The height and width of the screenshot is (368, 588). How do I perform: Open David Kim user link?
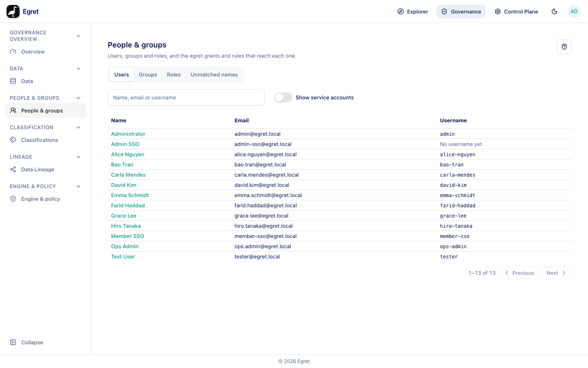[124, 185]
